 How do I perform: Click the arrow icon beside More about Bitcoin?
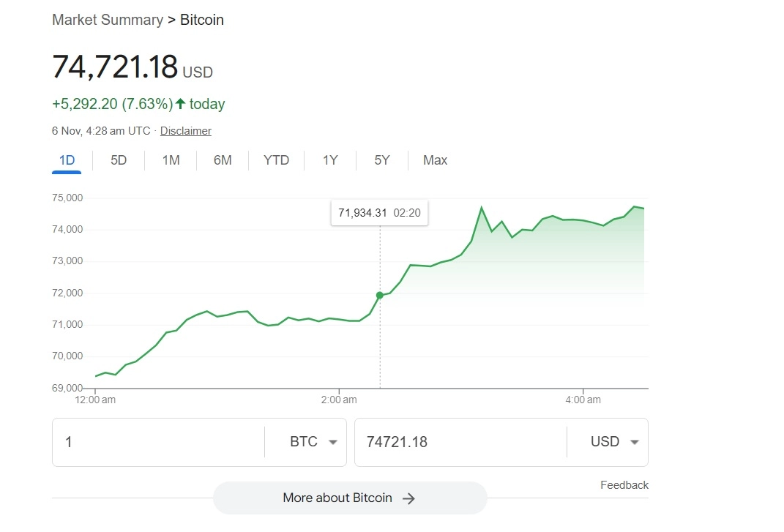409,498
